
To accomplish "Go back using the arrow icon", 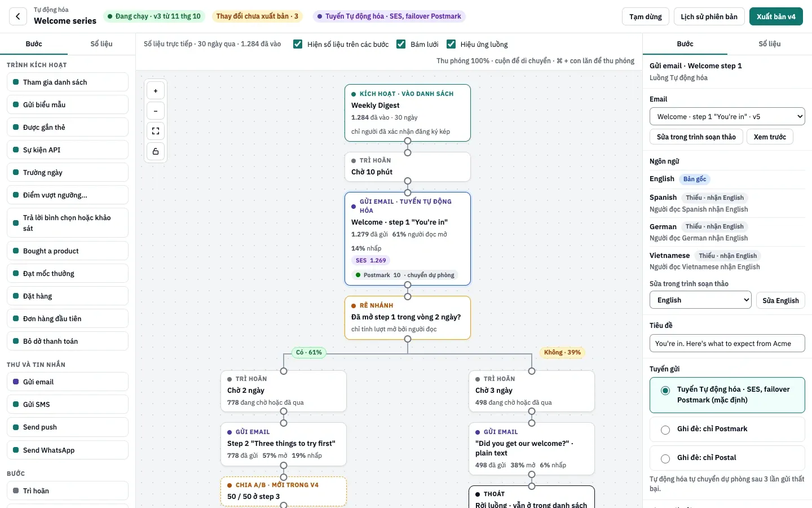I will tap(18, 16).
